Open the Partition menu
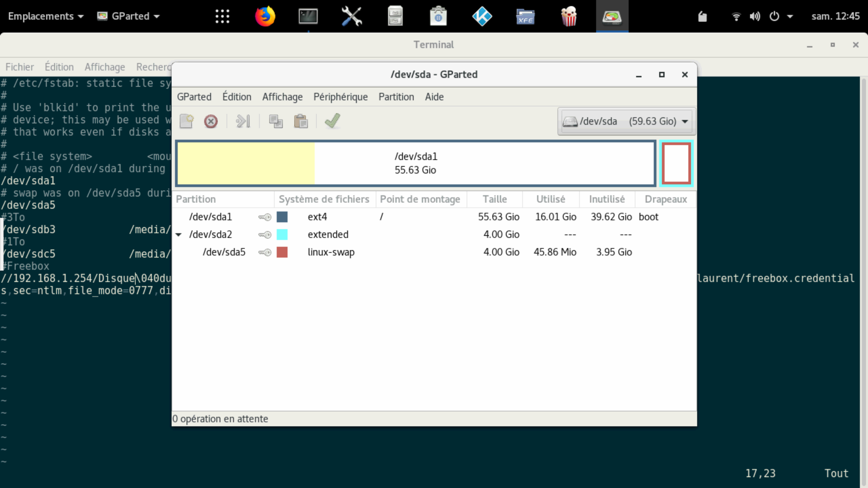Viewport: 868px width, 488px height. pos(396,97)
